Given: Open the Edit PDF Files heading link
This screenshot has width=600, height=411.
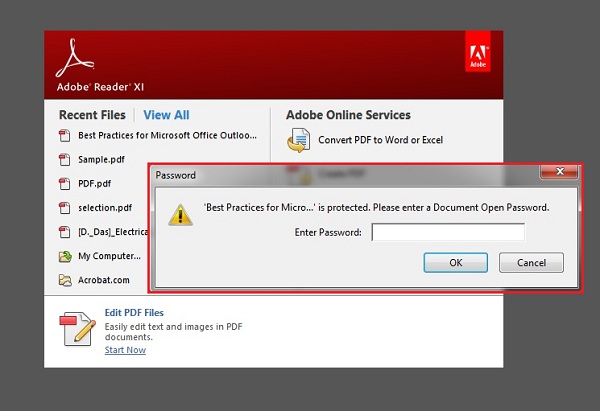Looking at the screenshot, I should click(x=134, y=313).
